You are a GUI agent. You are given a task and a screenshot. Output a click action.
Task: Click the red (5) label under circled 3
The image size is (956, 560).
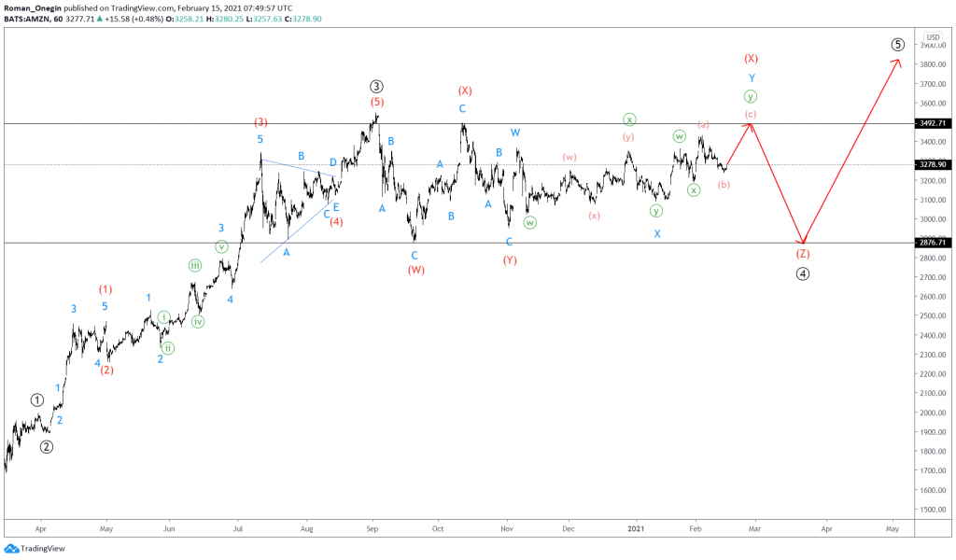point(377,102)
